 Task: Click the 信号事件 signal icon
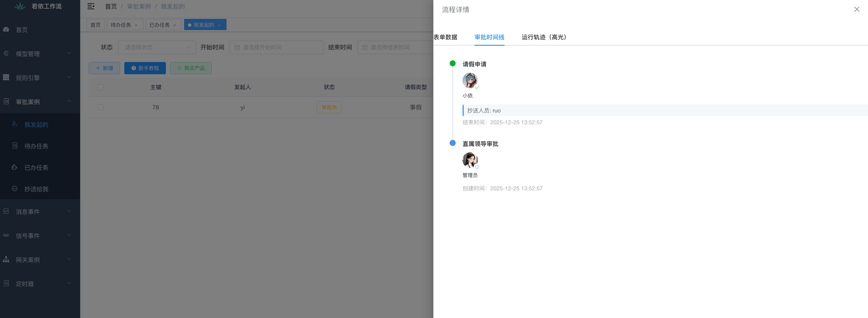pos(6,235)
